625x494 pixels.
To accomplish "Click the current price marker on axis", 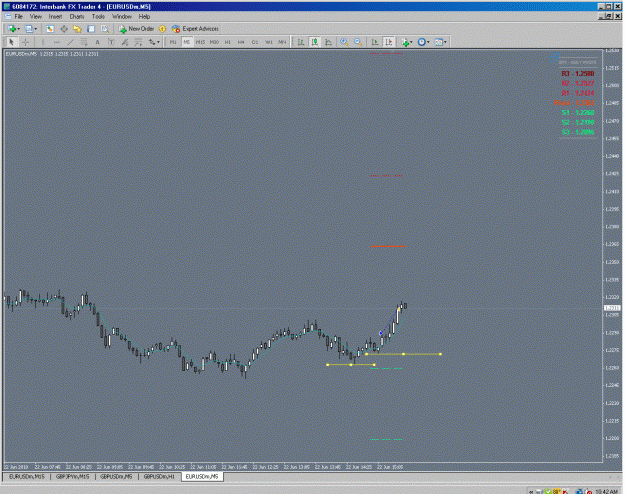I will (x=612, y=308).
